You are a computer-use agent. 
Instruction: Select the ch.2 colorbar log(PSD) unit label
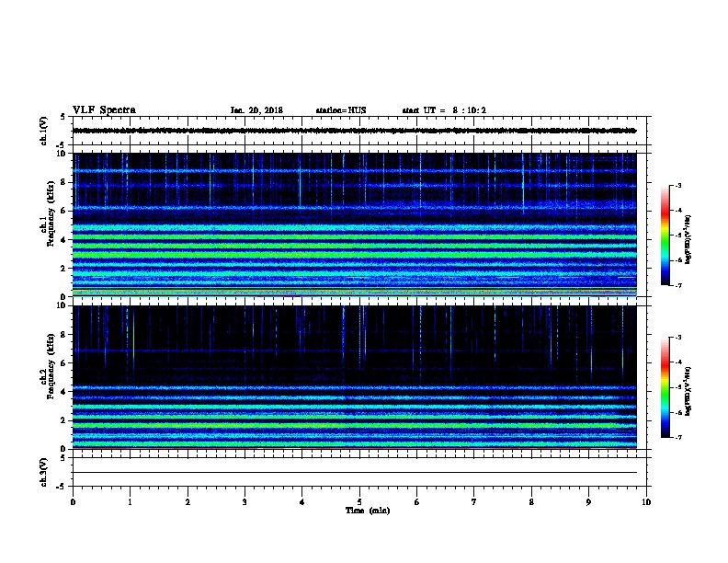[x=688, y=391]
